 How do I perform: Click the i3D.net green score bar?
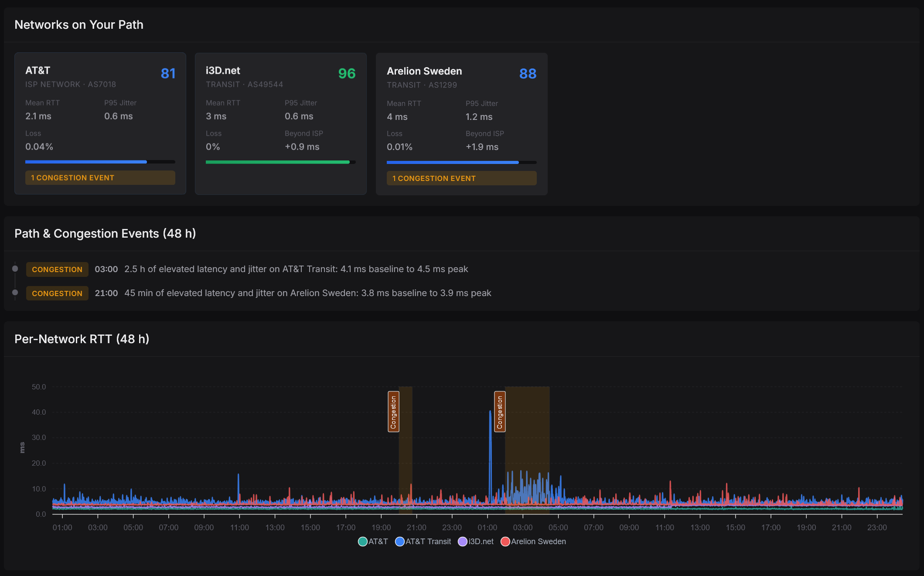pos(281,162)
